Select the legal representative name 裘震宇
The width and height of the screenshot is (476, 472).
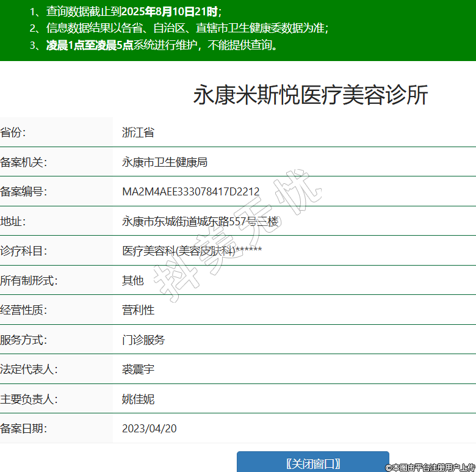tap(138, 369)
